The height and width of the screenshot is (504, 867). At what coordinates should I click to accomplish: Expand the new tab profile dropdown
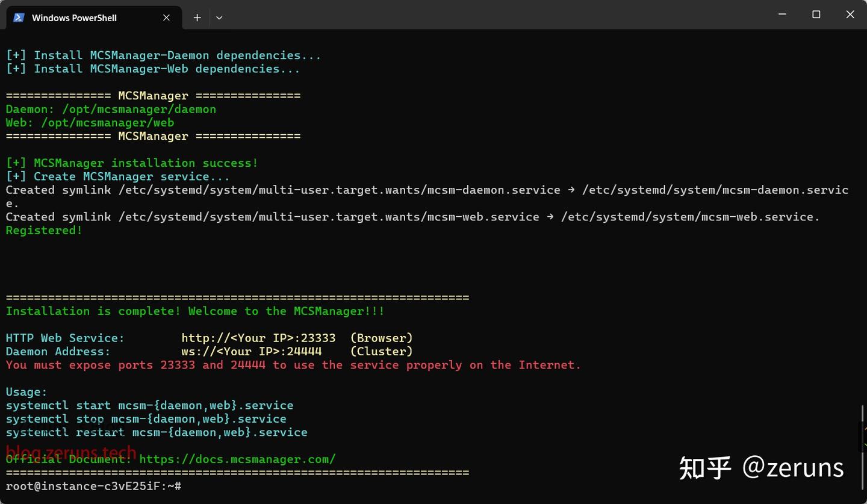pos(219,17)
